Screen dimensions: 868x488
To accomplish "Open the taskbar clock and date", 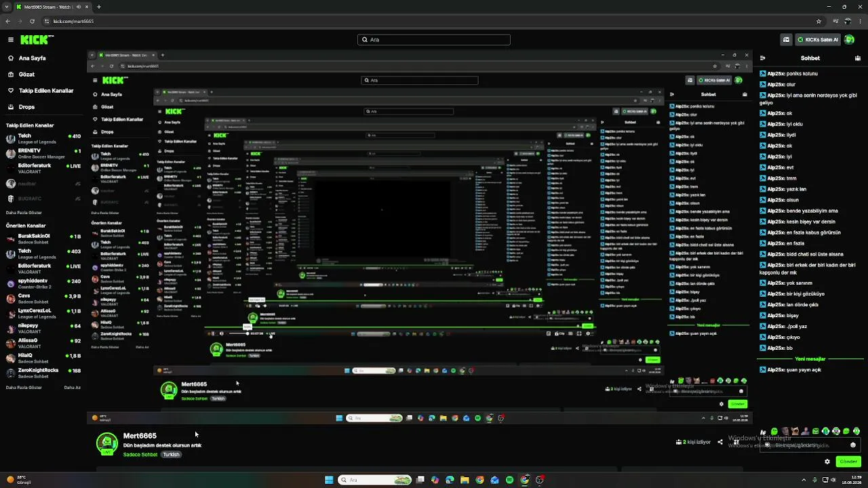I will tap(852, 480).
